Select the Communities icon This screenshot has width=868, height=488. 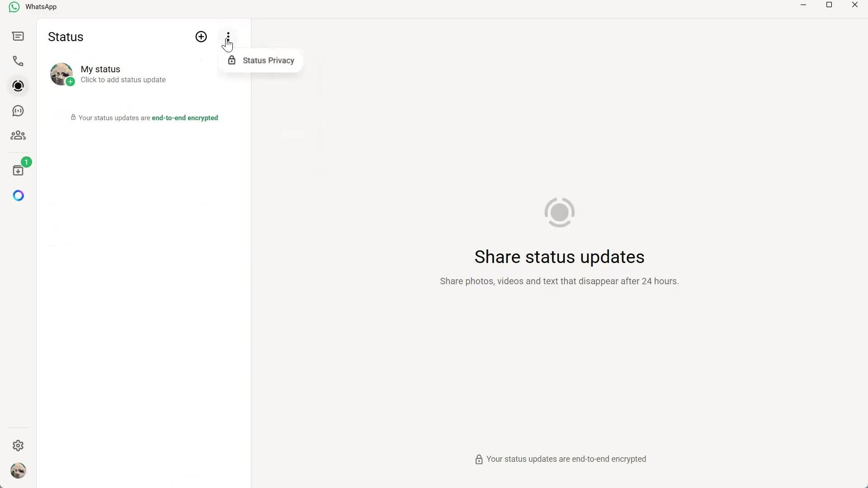tap(18, 135)
